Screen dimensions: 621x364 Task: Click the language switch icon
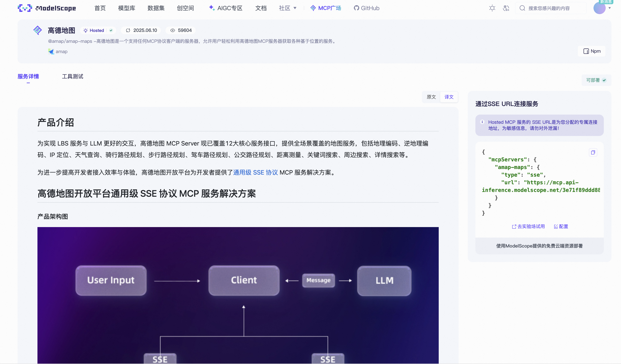click(x=506, y=8)
